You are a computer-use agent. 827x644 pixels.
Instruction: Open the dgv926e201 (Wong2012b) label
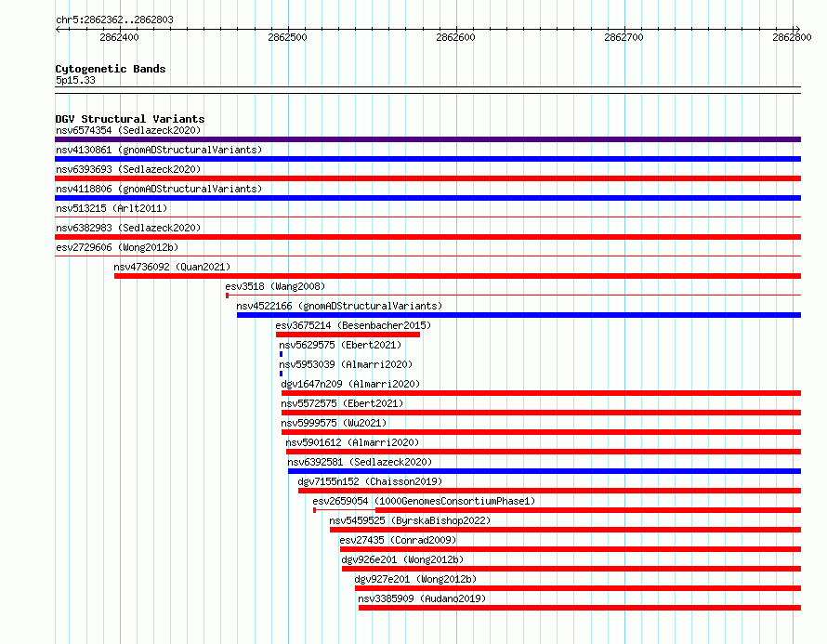click(402, 559)
